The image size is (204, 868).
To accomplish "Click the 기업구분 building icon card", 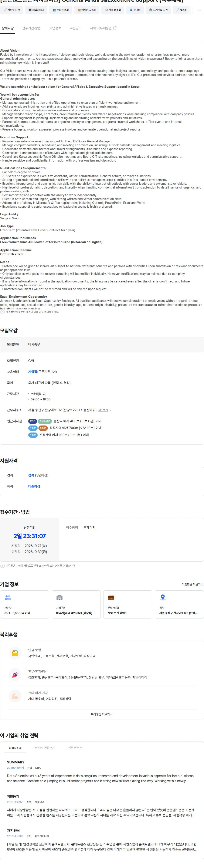I will pyautogui.click(x=76, y=604).
